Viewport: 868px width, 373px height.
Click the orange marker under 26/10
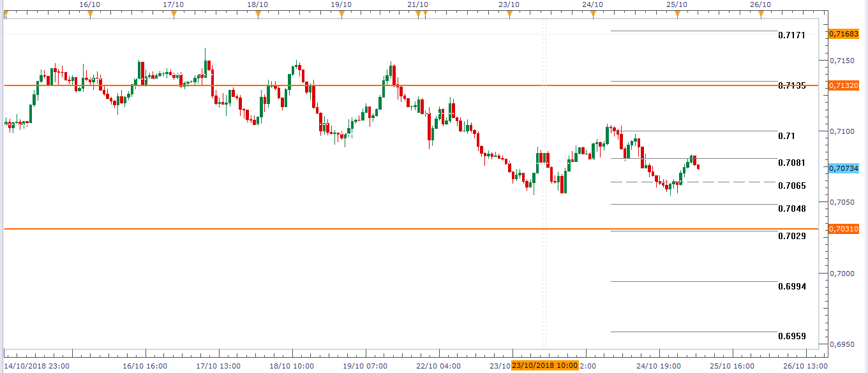[x=761, y=13]
